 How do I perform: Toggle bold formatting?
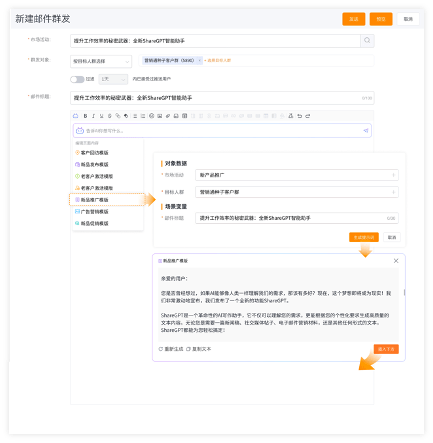pos(85,116)
